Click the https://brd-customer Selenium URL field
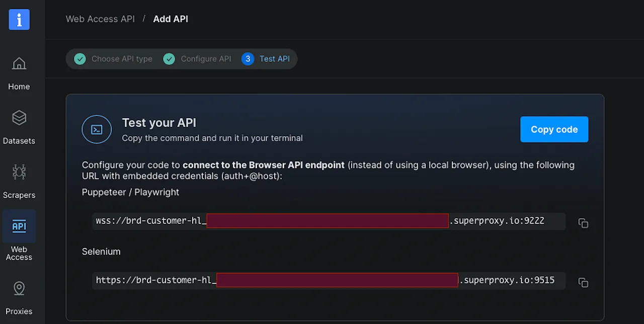This screenshot has width=644, height=324. click(x=329, y=280)
